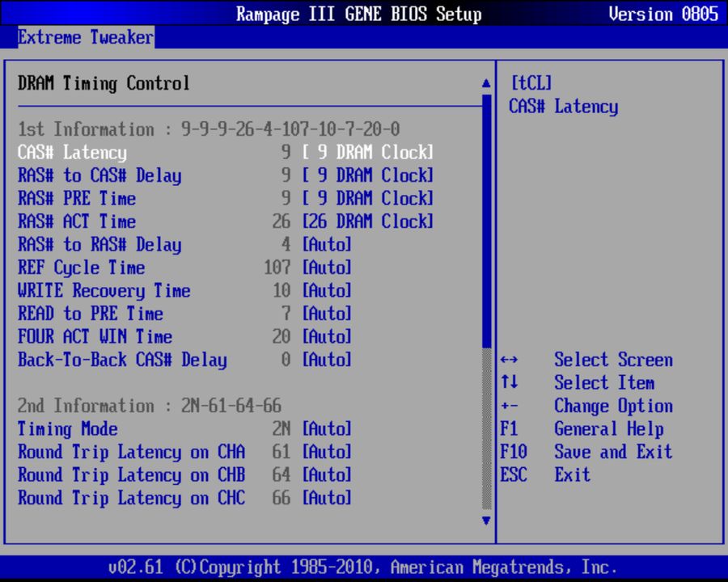This screenshot has width=728, height=582.
Task: Click the Select Item key hint
Action: [x=604, y=383]
